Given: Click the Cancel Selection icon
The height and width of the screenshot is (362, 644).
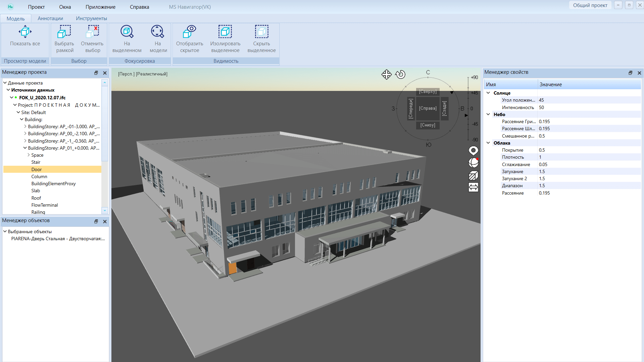Looking at the screenshot, I should 92,32.
